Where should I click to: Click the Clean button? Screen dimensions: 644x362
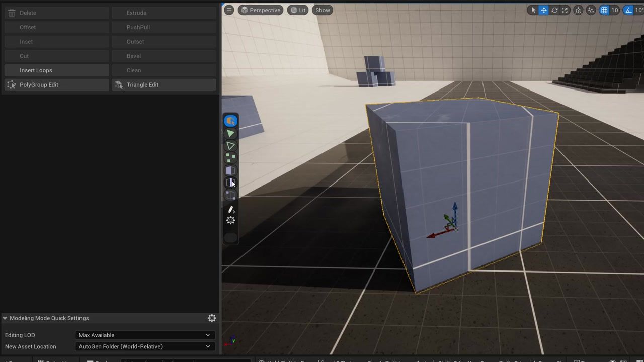[164, 70]
